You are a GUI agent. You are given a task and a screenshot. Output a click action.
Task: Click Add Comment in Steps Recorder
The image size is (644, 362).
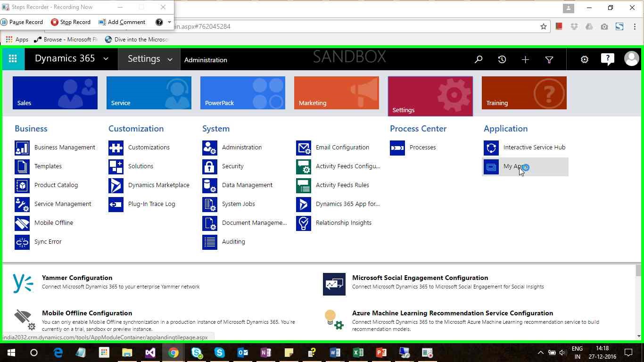(x=122, y=22)
